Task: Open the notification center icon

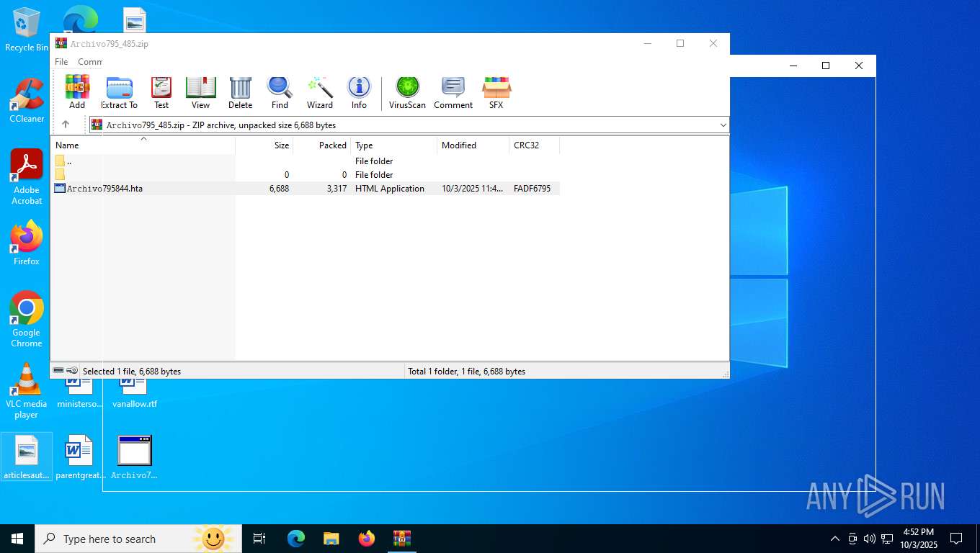Action: (956, 539)
